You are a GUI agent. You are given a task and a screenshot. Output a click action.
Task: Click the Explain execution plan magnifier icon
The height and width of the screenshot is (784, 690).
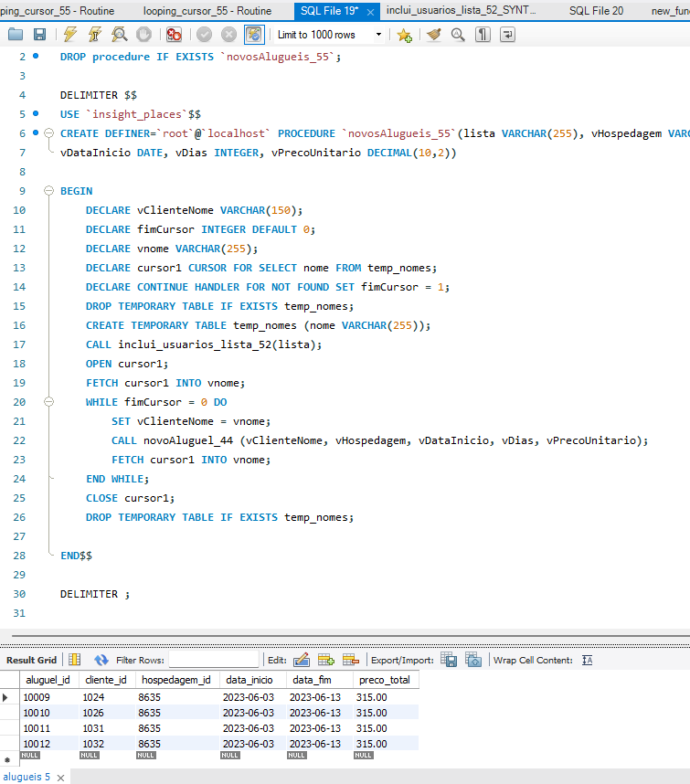[x=119, y=35]
